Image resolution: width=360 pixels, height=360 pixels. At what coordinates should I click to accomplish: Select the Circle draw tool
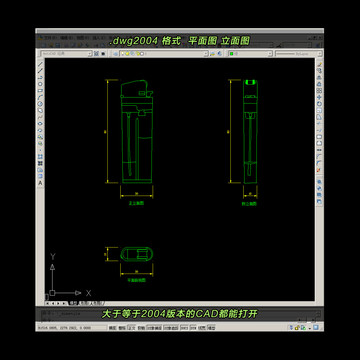click(x=40, y=104)
